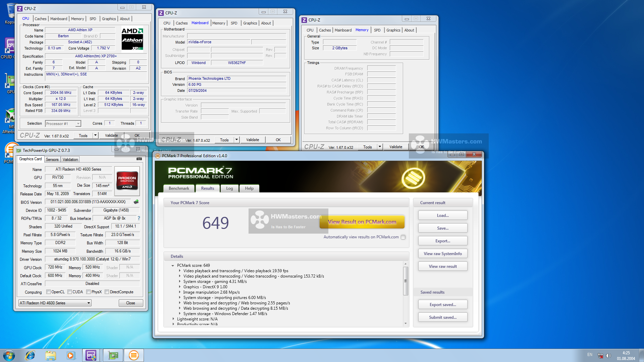Click Close button in GPU-Z
The width and height of the screenshot is (644, 362).
click(130, 303)
